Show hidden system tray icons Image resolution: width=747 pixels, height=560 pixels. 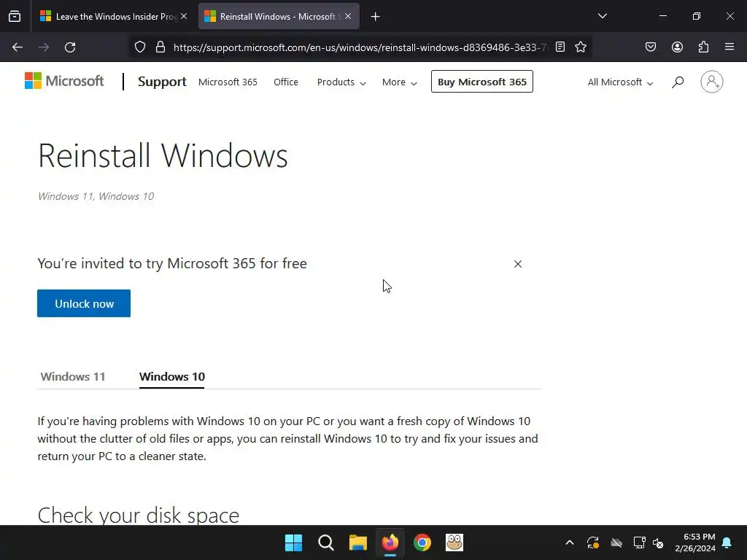click(569, 542)
